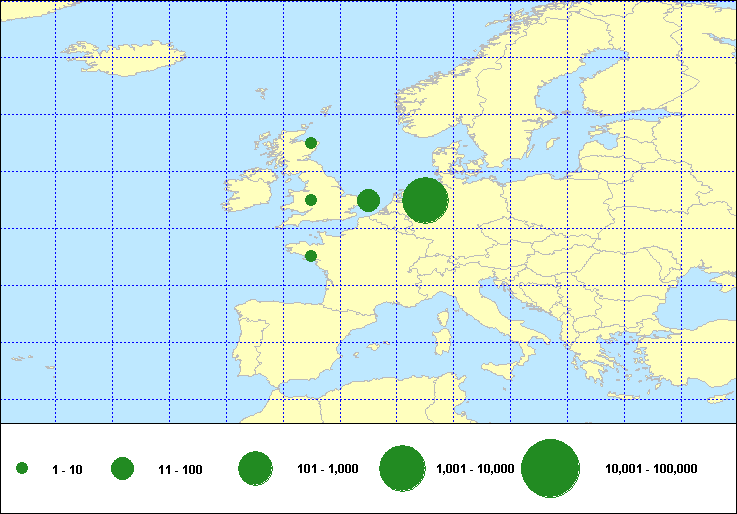Click the "101 - 1,000" legend label
Image resolution: width=737 pixels, height=514 pixels.
327,469
